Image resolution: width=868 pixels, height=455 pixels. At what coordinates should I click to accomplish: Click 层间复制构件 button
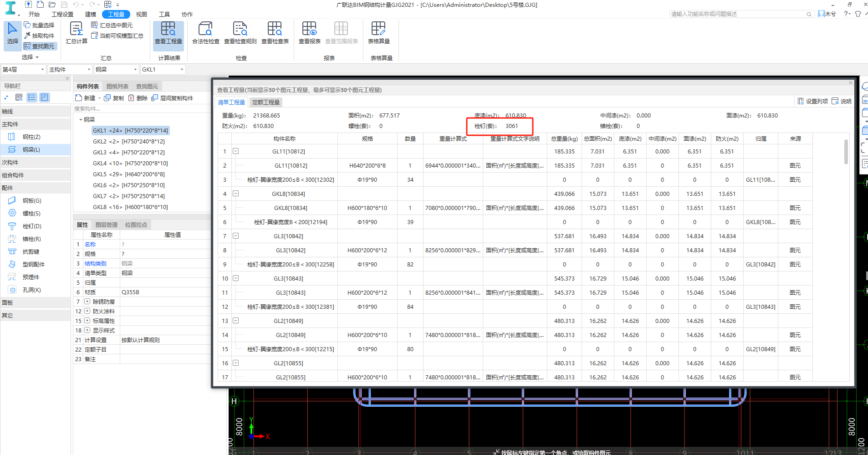tap(172, 98)
